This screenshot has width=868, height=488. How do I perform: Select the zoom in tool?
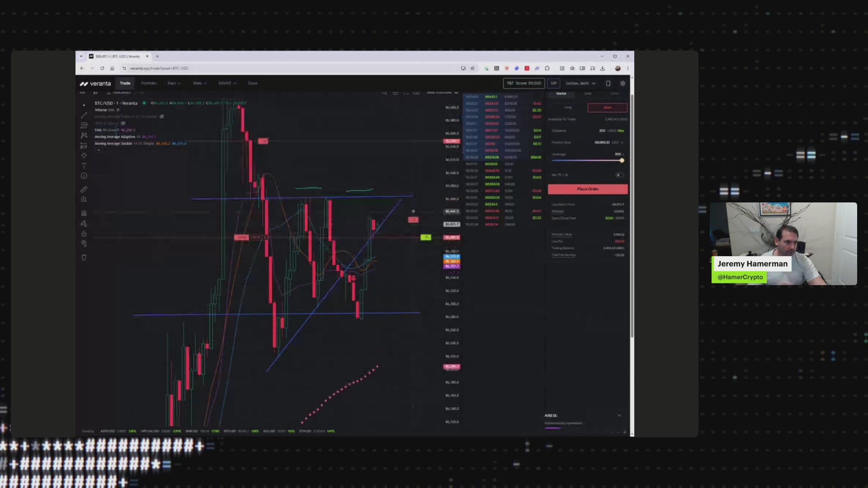84,199
